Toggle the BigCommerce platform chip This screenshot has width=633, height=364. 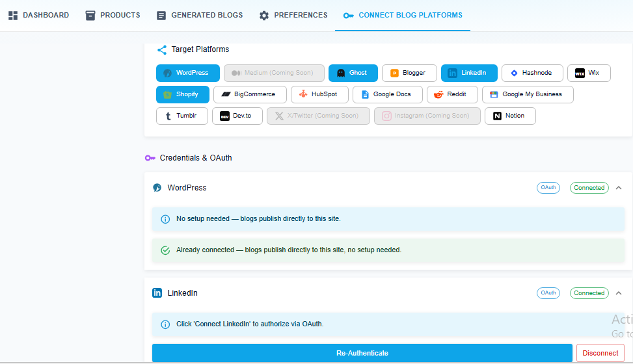[x=250, y=94]
